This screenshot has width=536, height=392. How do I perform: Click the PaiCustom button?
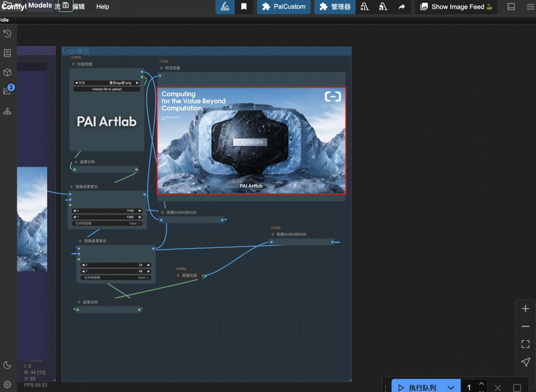[284, 6]
